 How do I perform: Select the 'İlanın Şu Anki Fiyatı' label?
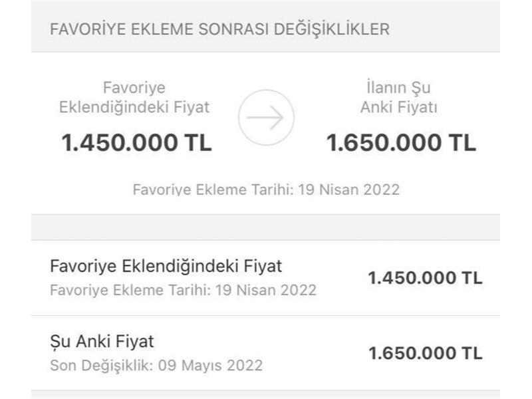pyautogui.click(x=398, y=98)
